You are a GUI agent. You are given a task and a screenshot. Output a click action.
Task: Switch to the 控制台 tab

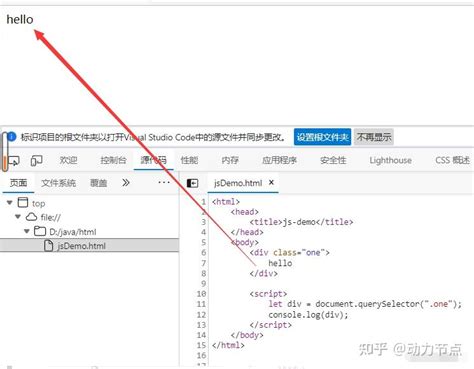pos(113,160)
